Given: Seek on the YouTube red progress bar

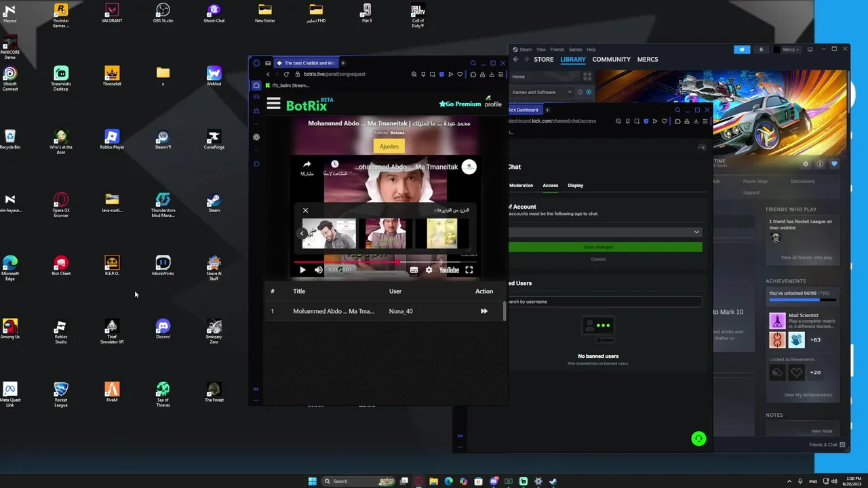Looking at the screenshot, I should [x=385, y=262].
